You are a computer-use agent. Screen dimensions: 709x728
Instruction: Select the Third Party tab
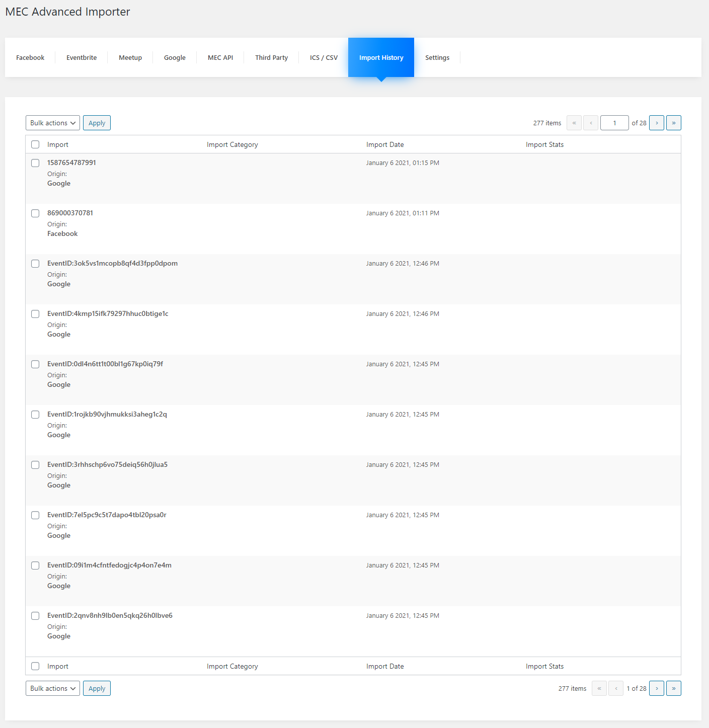coord(271,57)
